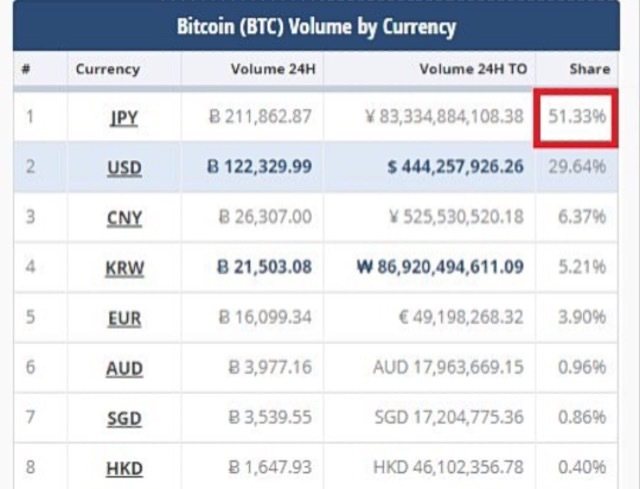This screenshot has height=489, width=640.
Task: Click the highlighted 51.33% share cell
Action: 577,117
